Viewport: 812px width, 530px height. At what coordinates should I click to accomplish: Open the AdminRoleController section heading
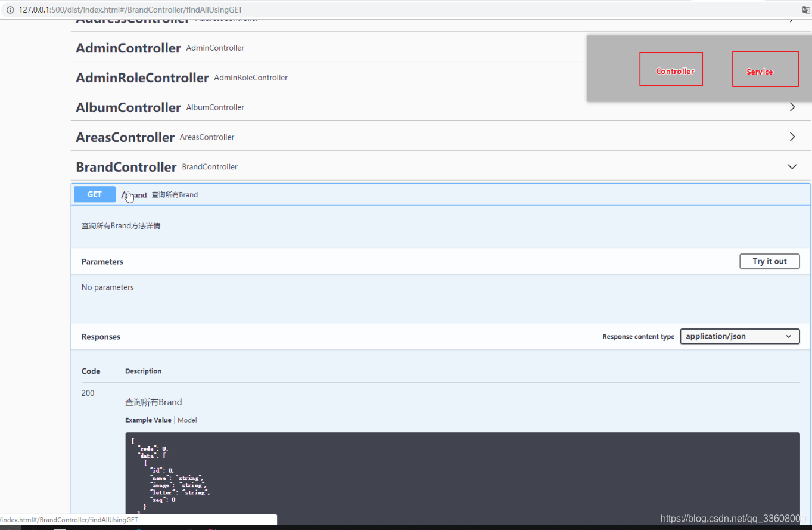tap(142, 78)
